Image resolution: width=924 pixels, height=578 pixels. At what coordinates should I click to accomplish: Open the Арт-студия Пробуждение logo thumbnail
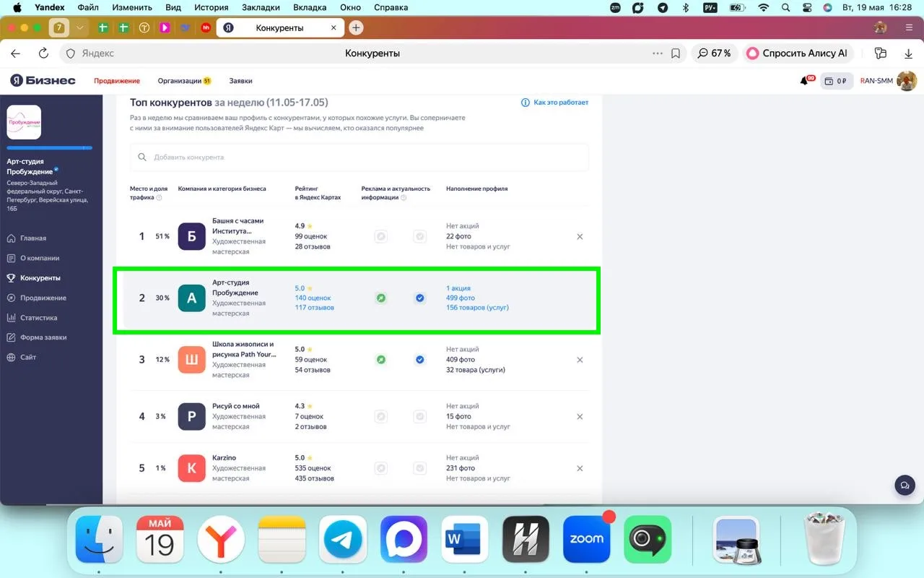pos(24,122)
